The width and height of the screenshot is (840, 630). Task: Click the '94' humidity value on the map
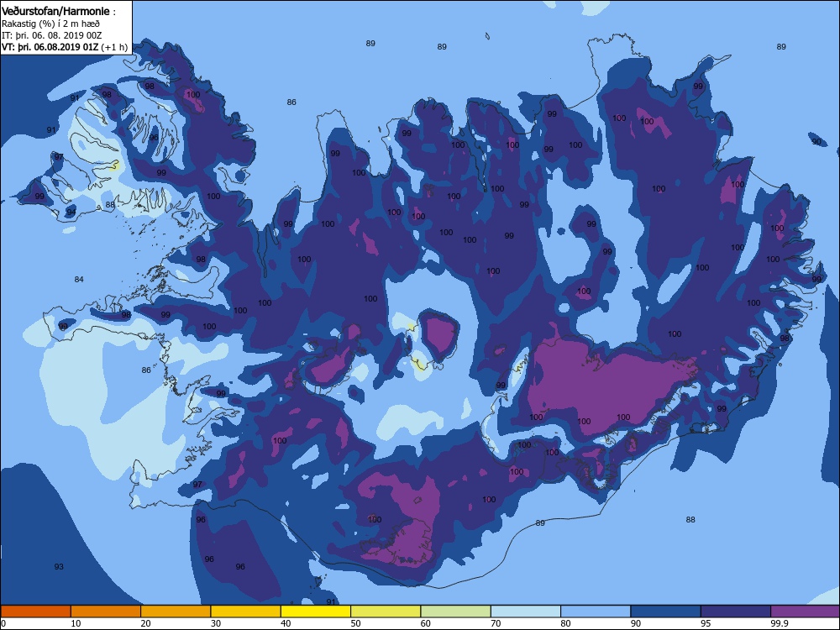(x=71, y=213)
